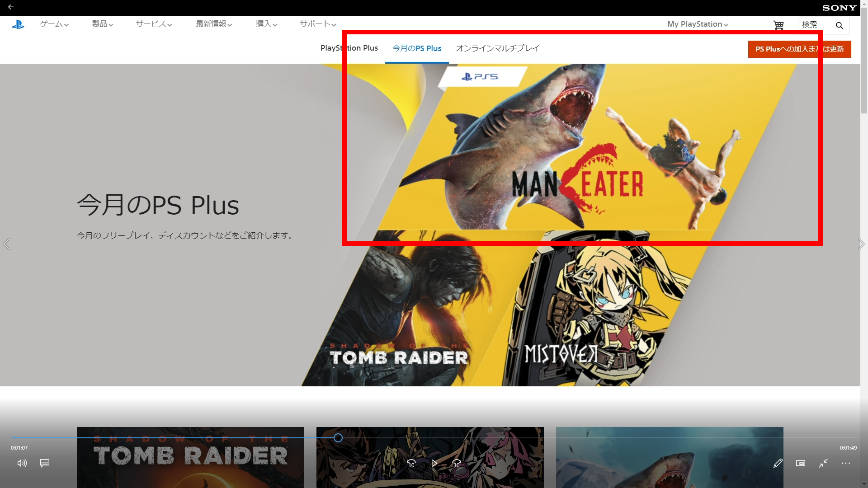Expand the 購入 menu
The width and height of the screenshot is (868, 488).
point(267,24)
